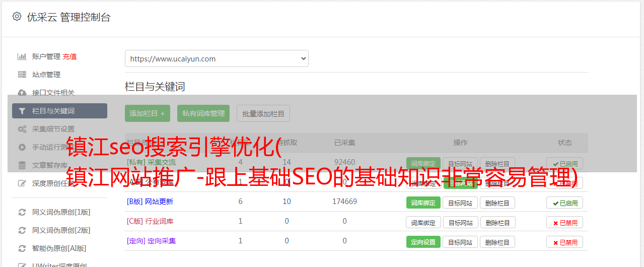Click 删除栏目 in the [C版] 行业词库 row
Screen dimensions: 644x267
[497, 222]
